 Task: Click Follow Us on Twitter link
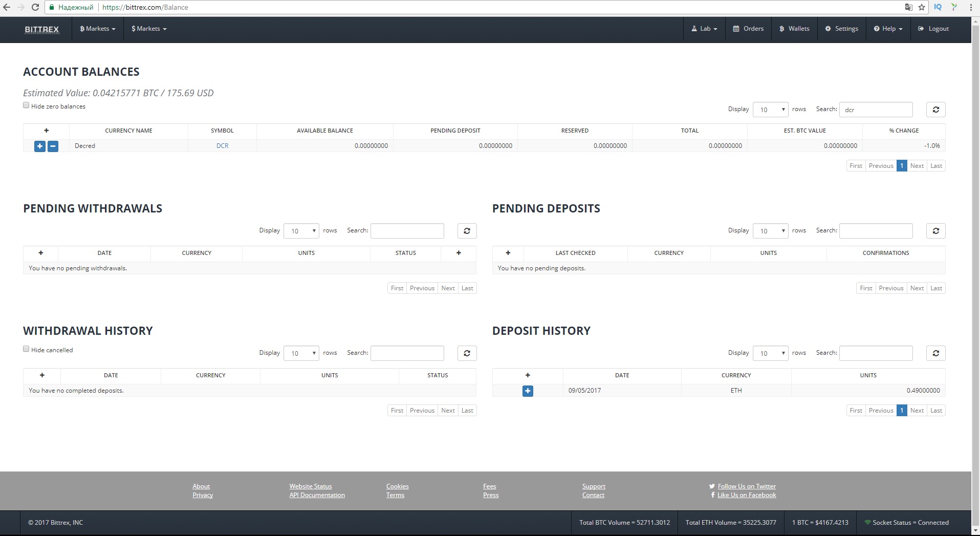tap(747, 486)
